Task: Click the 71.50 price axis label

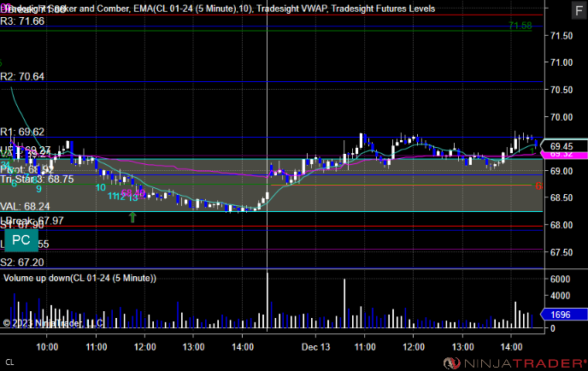Action: [562, 36]
